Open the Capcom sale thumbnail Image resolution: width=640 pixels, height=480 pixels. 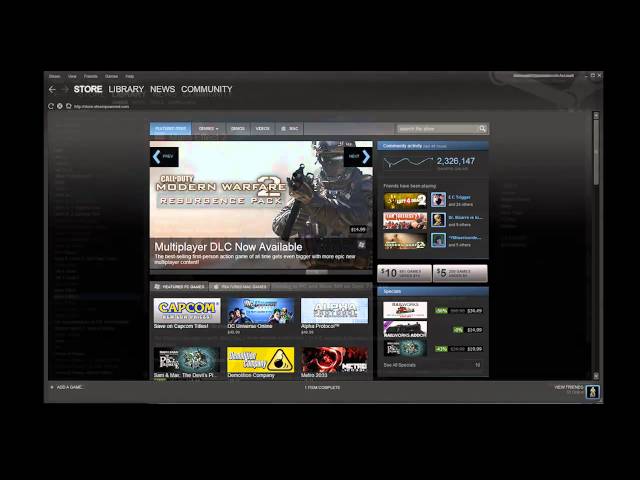click(187, 310)
